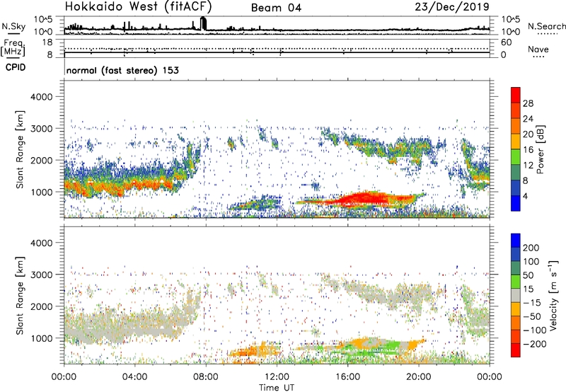Click the 'Velocity [m s-1]' color bar label

(x=553, y=295)
